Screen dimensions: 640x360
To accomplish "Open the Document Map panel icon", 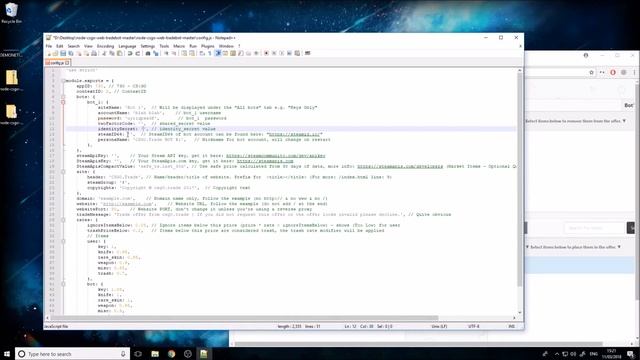I will [x=233, y=53].
